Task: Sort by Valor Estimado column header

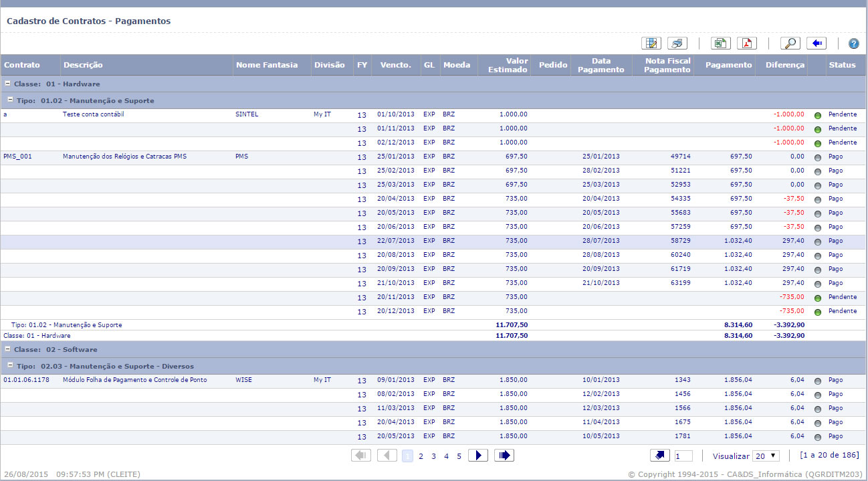Action: [x=507, y=65]
